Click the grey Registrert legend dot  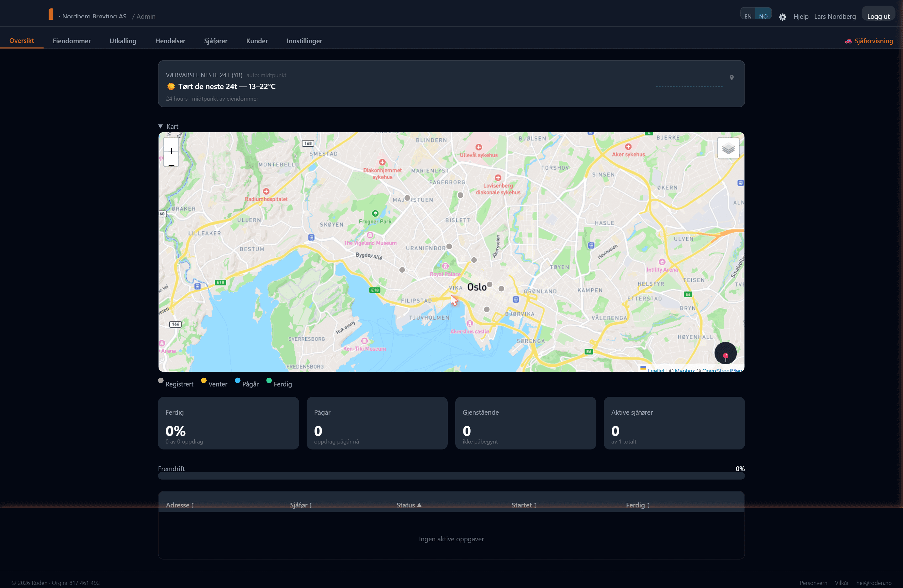pyautogui.click(x=161, y=380)
